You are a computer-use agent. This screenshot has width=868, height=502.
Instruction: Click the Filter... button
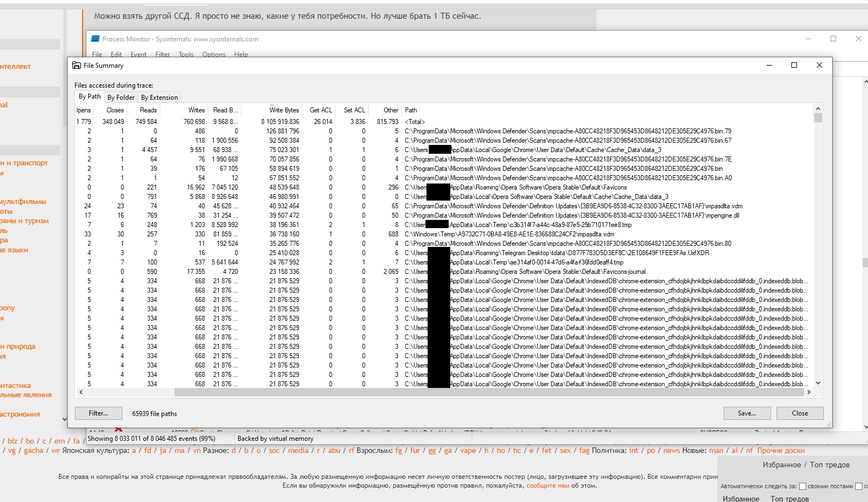99,413
